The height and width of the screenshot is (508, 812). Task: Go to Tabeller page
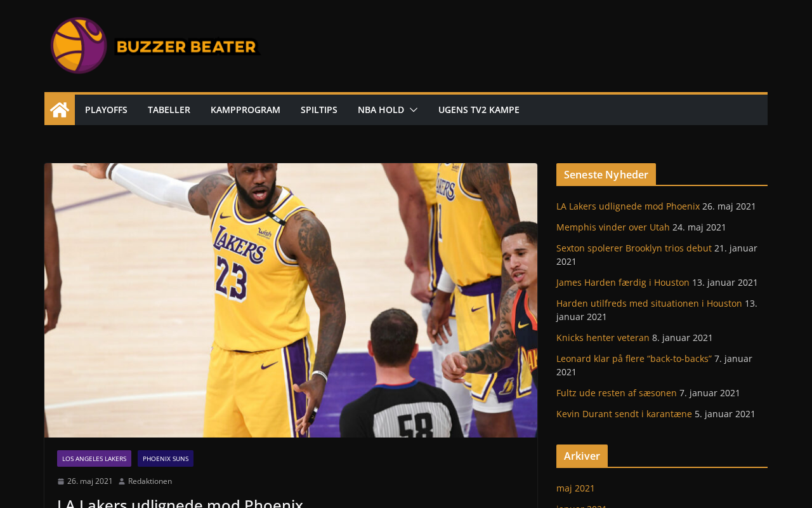click(169, 110)
